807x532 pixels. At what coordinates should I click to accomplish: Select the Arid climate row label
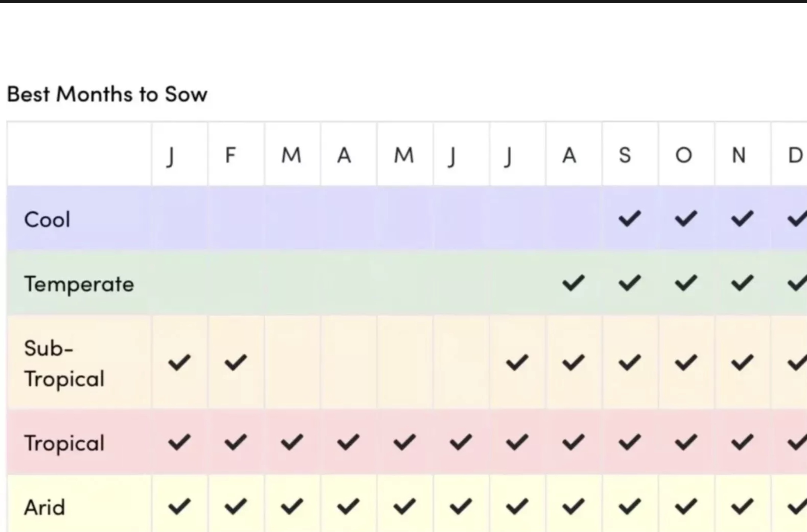click(45, 508)
